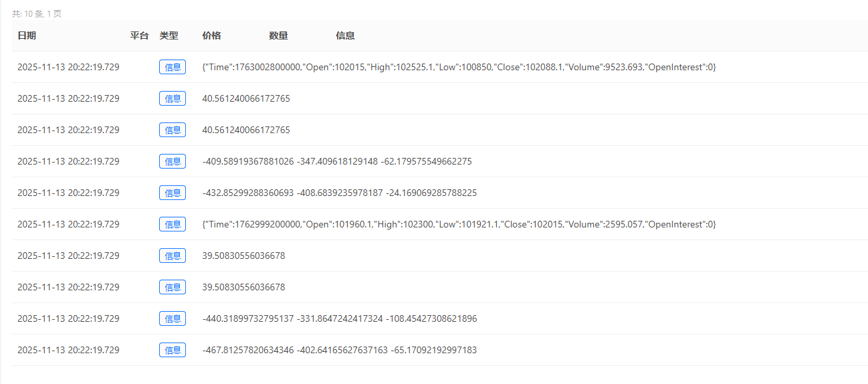Click the 信息 tag in the Time 1762999200000 row
Viewport: 868px width, 384px height.
(x=173, y=224)
